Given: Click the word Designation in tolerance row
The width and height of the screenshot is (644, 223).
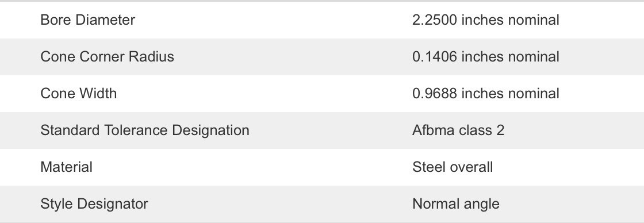Looking at the screenshot, I should click(x=210, y=130).
